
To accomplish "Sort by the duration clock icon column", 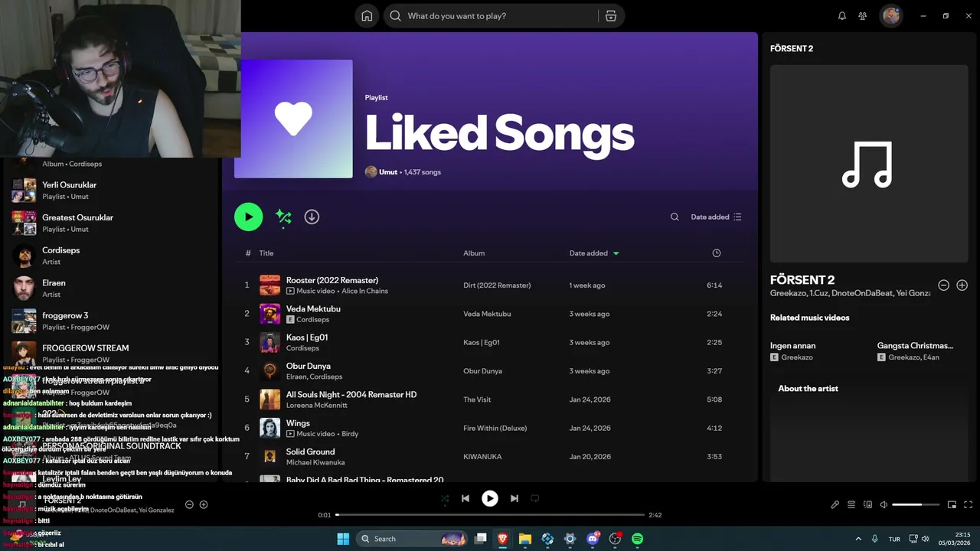I will pyautogui.click(x=717, y=253).
